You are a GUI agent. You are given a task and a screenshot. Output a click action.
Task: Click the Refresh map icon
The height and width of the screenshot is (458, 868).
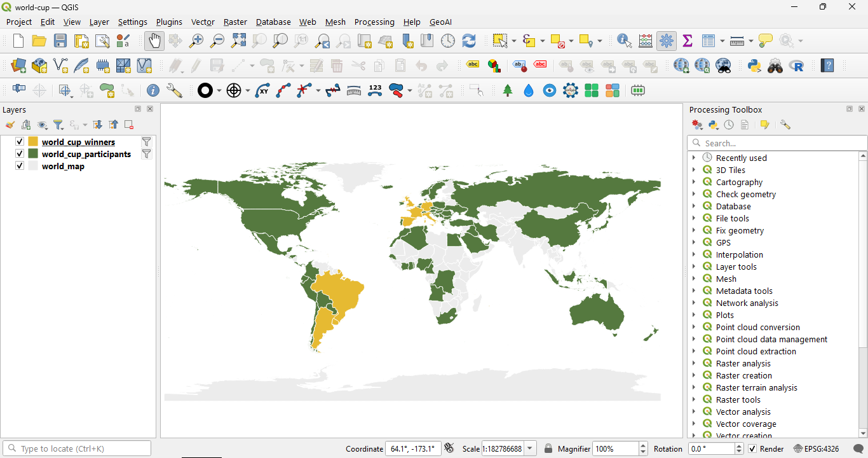[469, 41]
